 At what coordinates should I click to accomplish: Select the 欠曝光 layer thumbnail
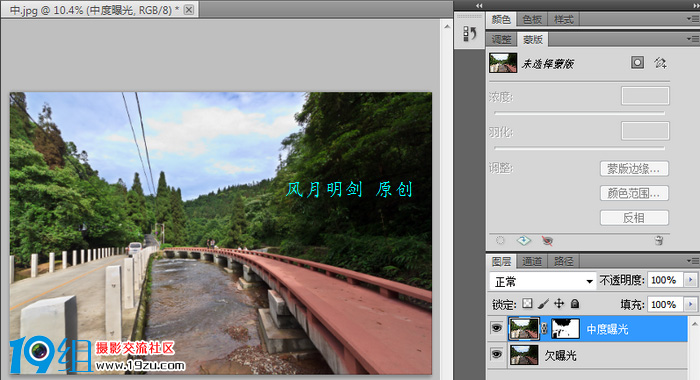[x=524, y=355]
